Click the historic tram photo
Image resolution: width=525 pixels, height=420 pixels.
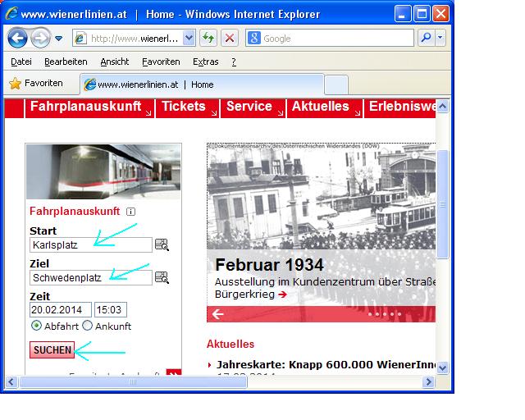click(322, 196)
